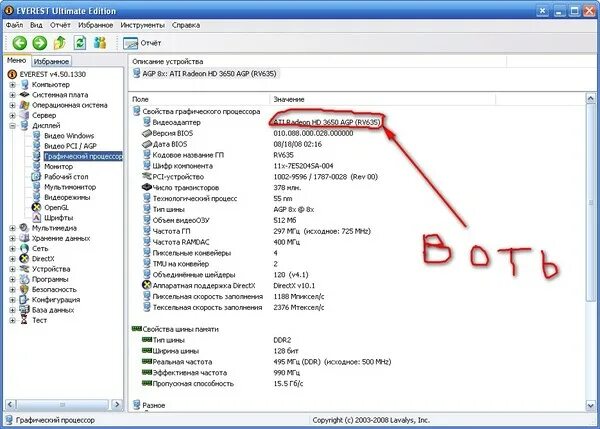Expand the Хранение данных tree node
The width and height of the screenshot is (600, 429).
pos(12,238)
